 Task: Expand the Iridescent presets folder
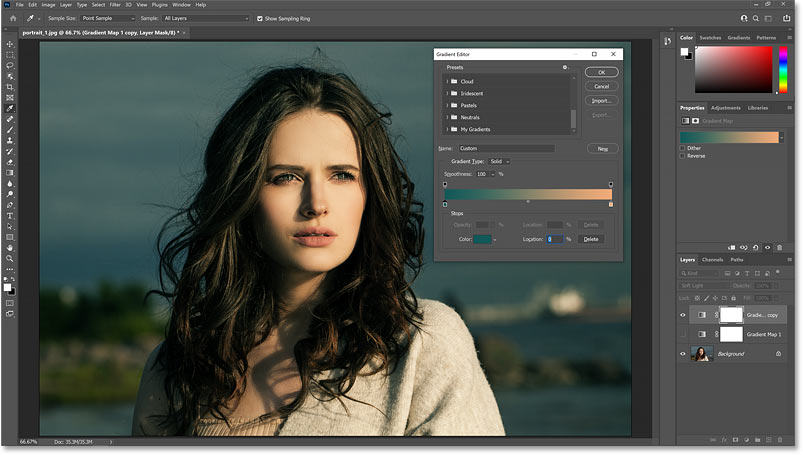pyautogui.click(x=447, y=93)
